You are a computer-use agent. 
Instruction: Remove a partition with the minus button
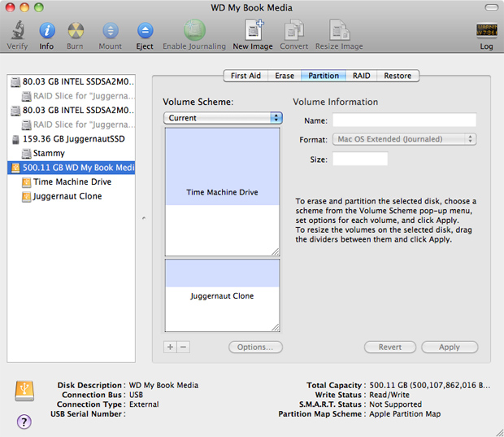(x=183, y=347)
